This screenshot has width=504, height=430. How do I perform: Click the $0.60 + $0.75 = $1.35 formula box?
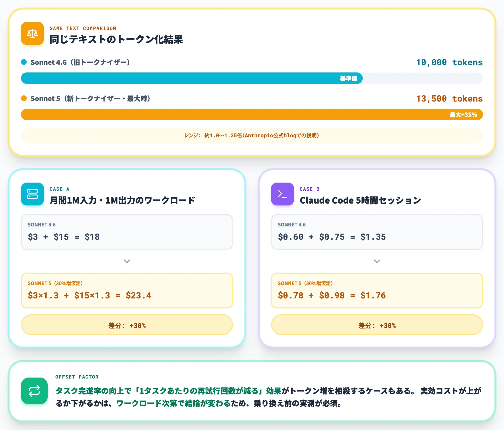[x=377, y=232]
